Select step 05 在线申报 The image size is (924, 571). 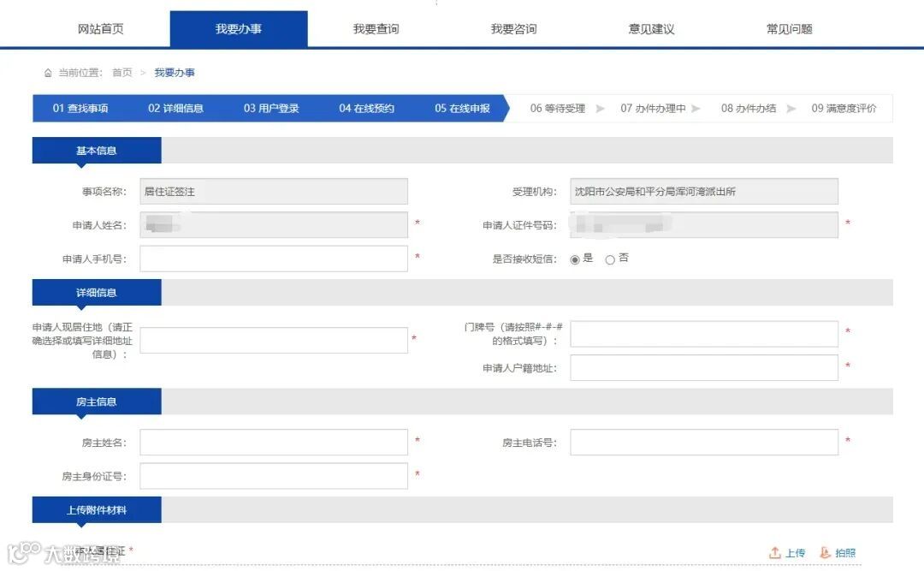coord(463,109)
